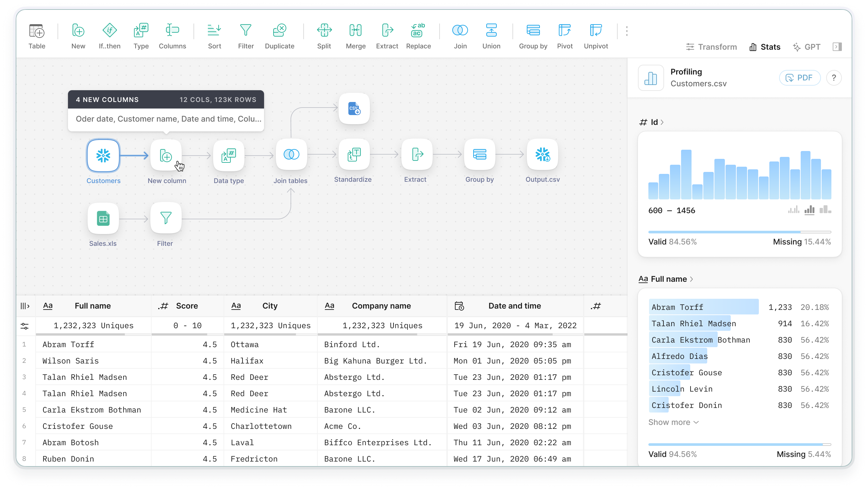Export profiling report as PDF

pos(800,77)
